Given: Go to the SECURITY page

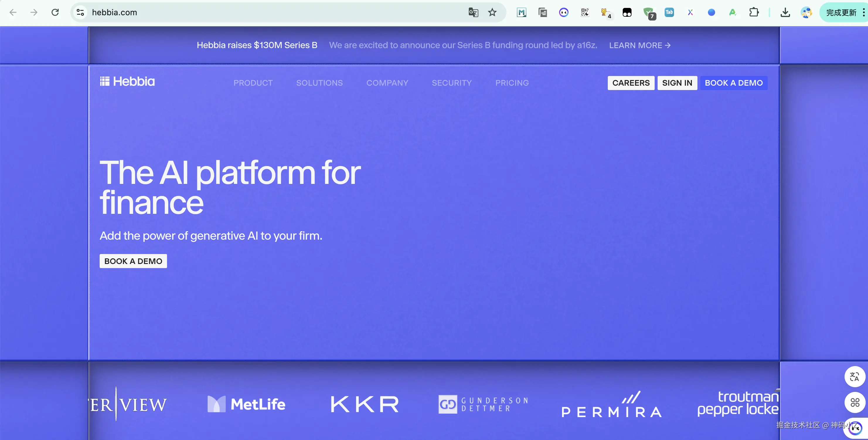Looking at the screenshot, I should tap(452, 83).
